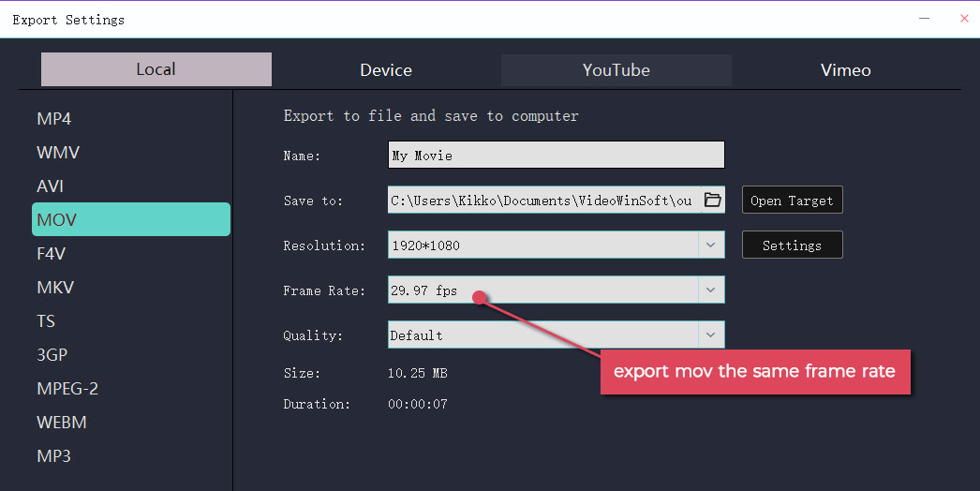Viewport: 980px width, 491px height.
Task: Open the YouTube export tab
Action: click(616, 70)
